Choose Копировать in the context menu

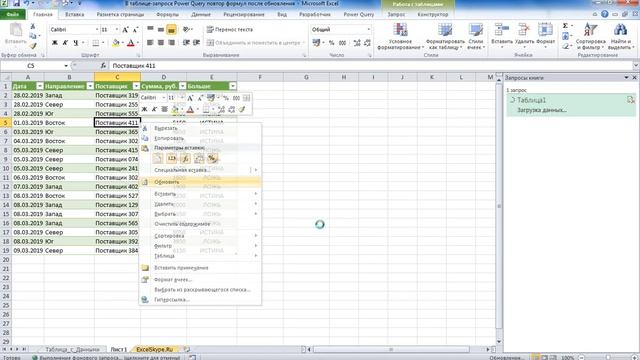200,138
